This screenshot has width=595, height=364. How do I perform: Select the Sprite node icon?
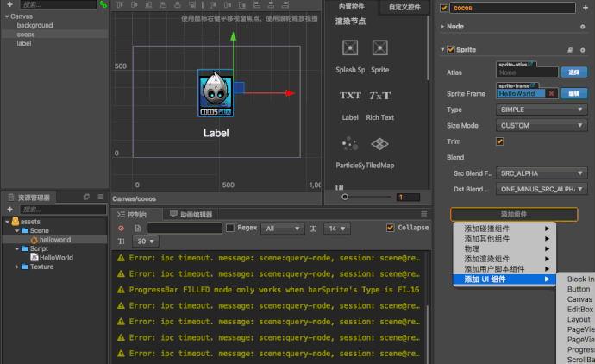pyautogui.click(x=379, y=48)
